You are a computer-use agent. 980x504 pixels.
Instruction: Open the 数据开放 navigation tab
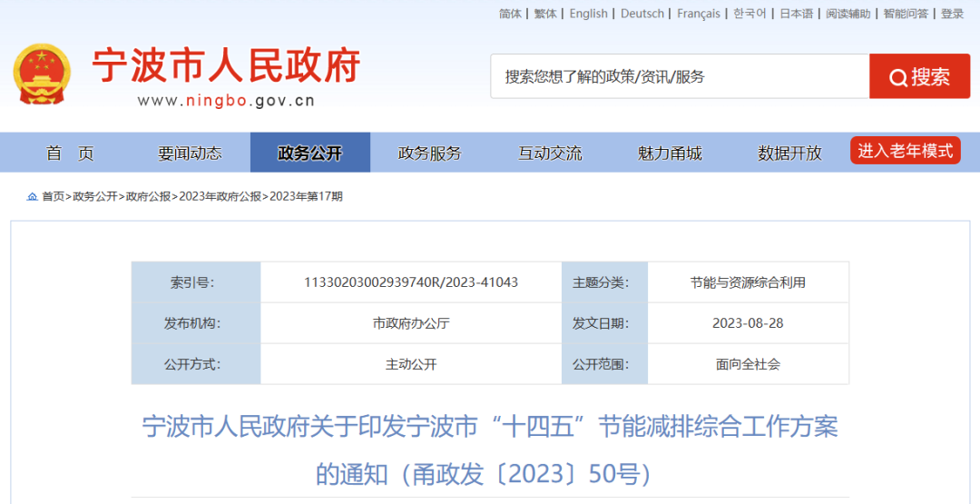[789, 153]
